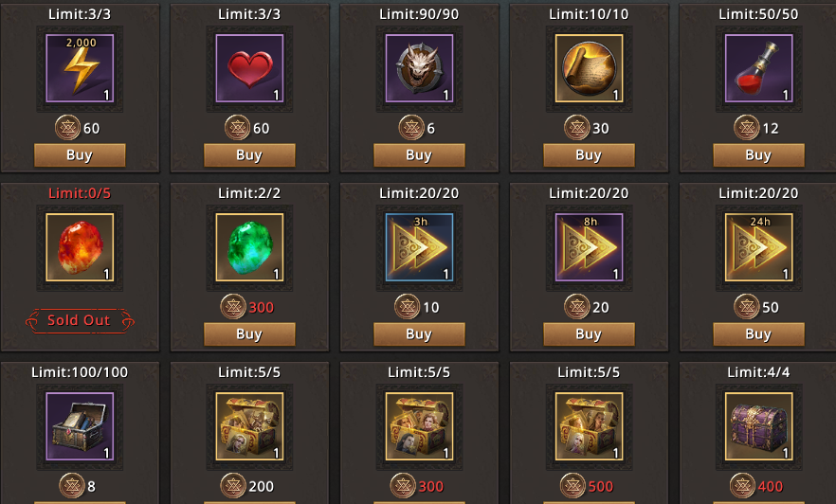This screenshot has width=836, height=504.
Task: Click the red heart item icon
Action: click(x=249, y=68)
